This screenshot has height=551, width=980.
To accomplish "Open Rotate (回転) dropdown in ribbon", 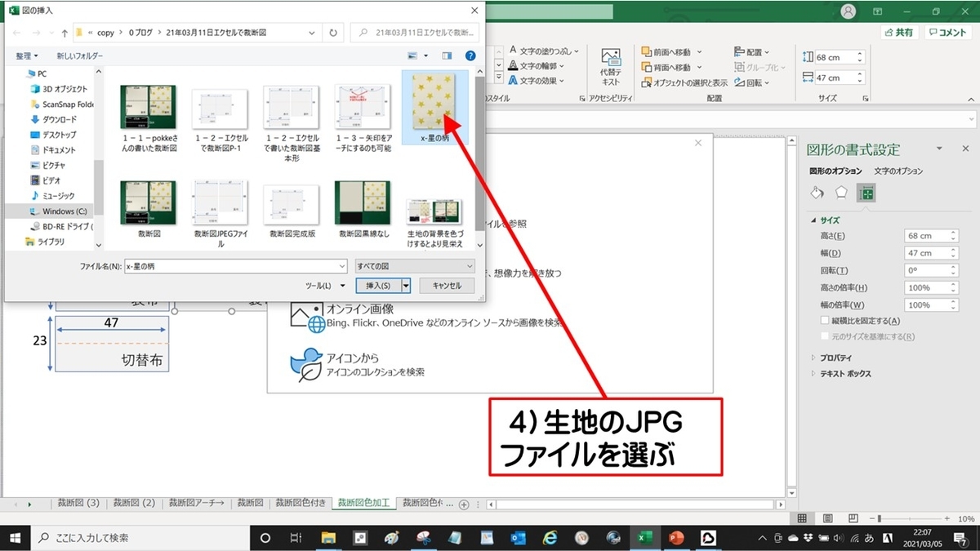I will click(751, 83).
